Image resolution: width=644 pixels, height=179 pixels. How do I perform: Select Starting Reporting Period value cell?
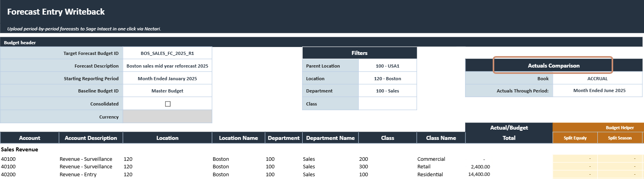click(x=168, y=79)
